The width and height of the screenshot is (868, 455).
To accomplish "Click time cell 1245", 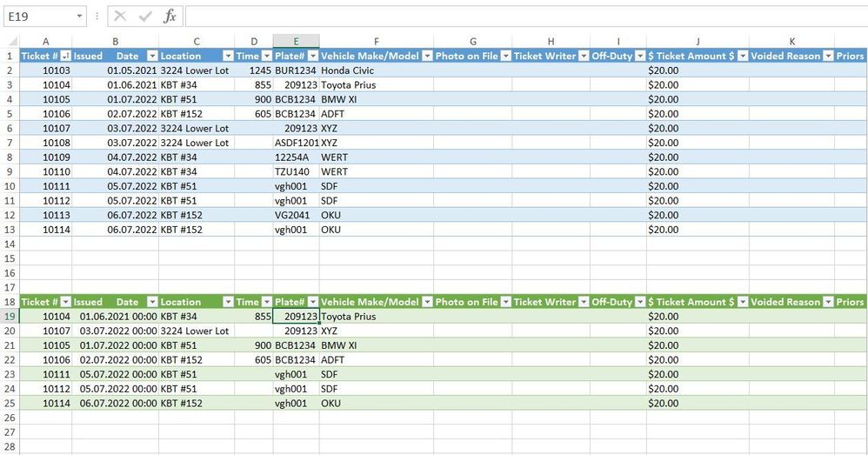I will click(x=254, y=70).
